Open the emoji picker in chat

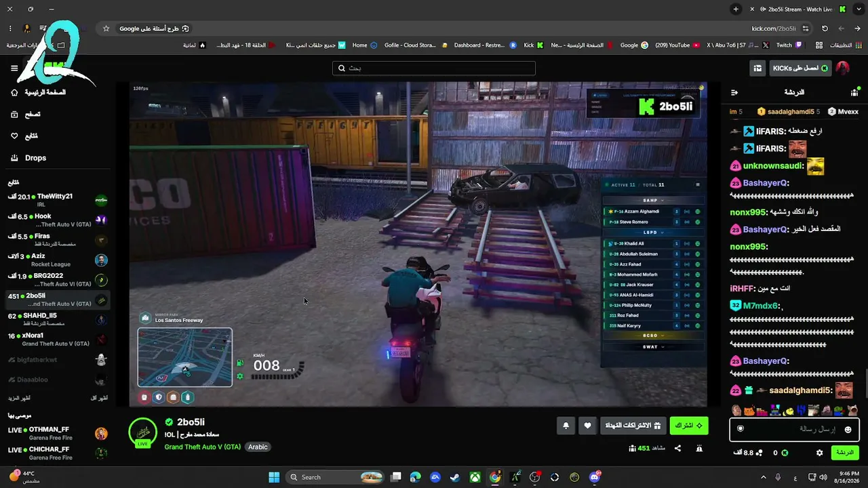coord(848,429)
